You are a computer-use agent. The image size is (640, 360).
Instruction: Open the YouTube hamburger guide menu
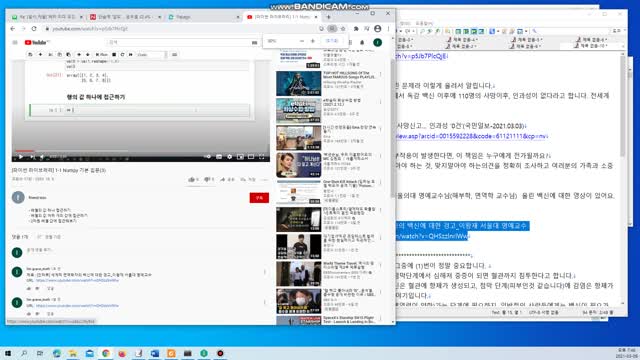(15, 42)
